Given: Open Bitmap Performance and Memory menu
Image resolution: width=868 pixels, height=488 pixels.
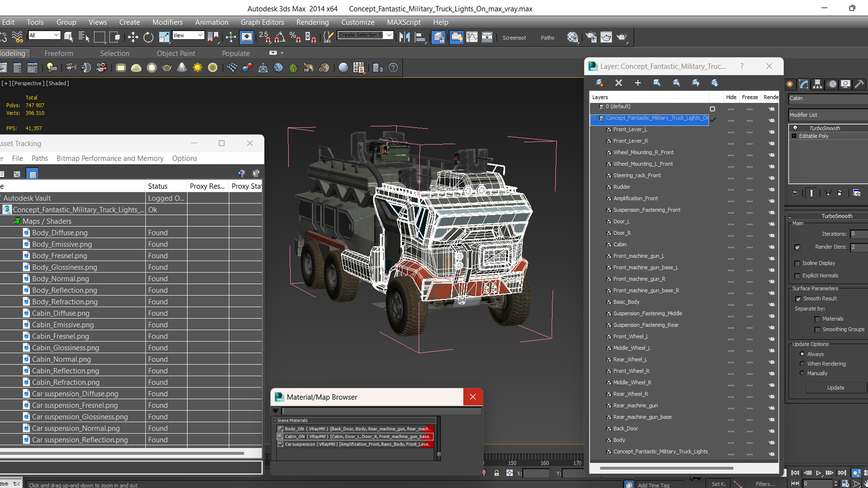Looking at the screenshot, I should point(110,159).
